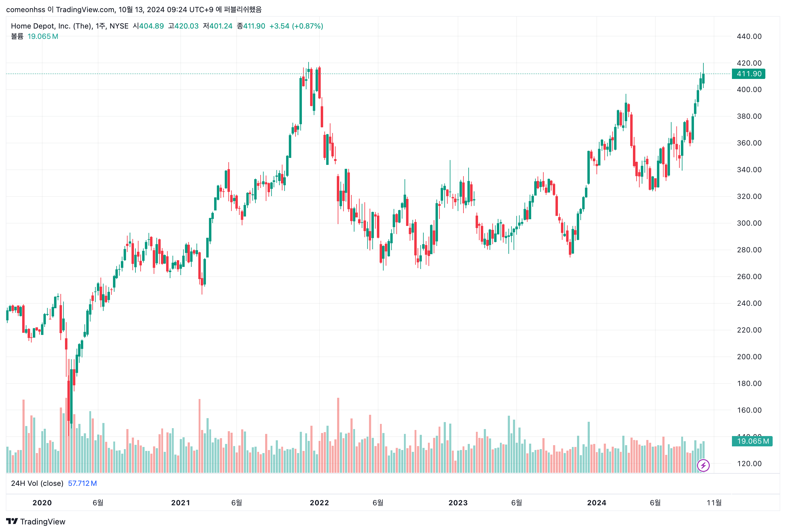The image size is (786, 532).
Task: Click the 2024 label on time axis
Action: [x=596, y=503]
